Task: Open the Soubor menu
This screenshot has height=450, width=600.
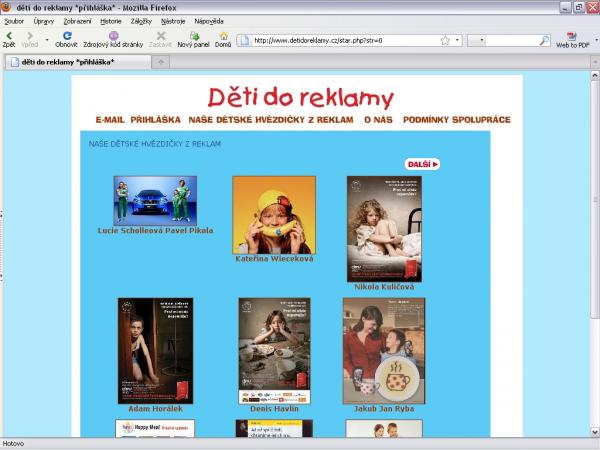Action: point(14,21)
